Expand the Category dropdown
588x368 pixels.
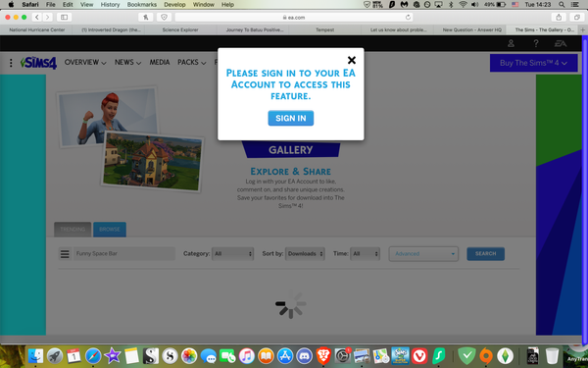[x=232, y=254]
